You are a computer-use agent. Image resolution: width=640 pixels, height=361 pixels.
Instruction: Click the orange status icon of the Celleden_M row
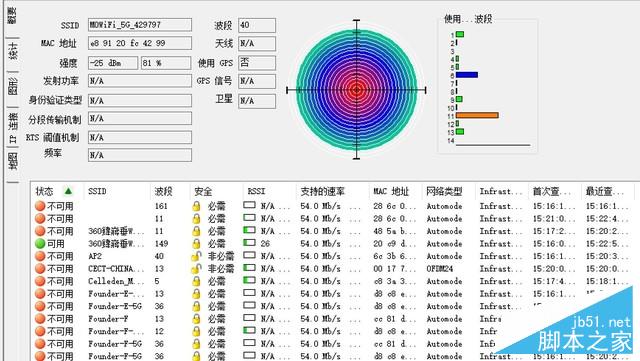pyautogui.click(x=40, y=281)
